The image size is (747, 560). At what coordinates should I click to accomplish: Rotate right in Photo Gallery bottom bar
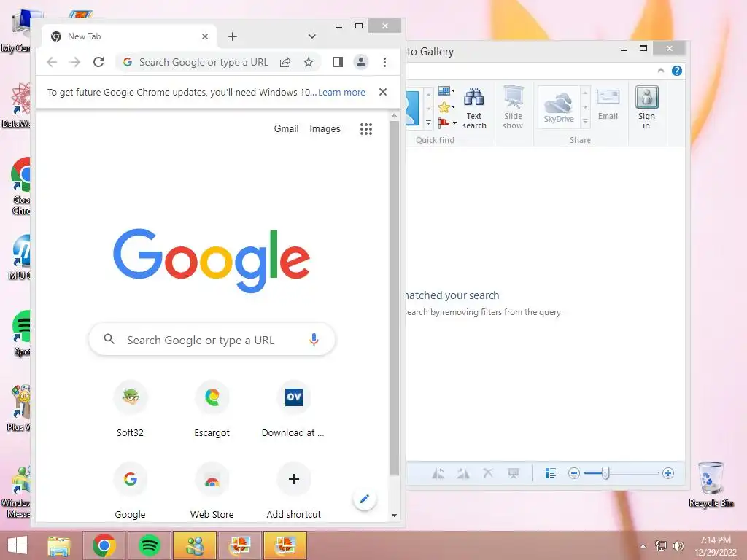coord(462,473)
